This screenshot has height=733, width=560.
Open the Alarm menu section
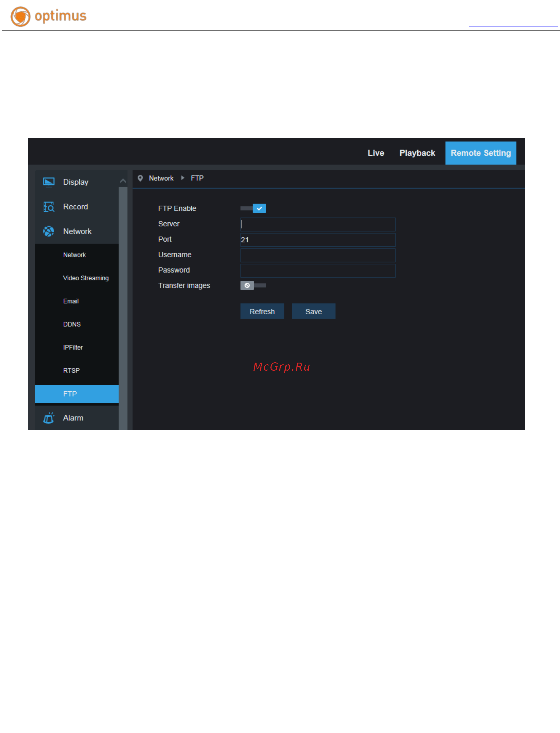77,418
